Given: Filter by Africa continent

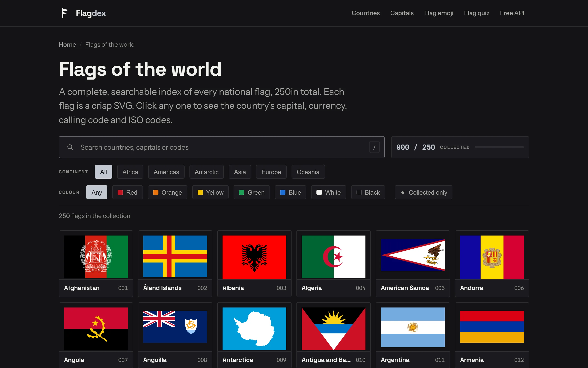Looking at the screenshot, I should (130, 172).
